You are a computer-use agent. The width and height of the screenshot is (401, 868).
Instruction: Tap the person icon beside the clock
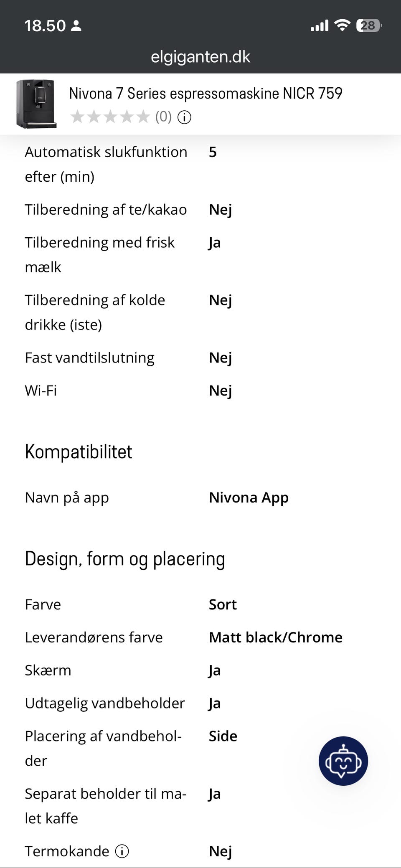click(x=76, y=26)
